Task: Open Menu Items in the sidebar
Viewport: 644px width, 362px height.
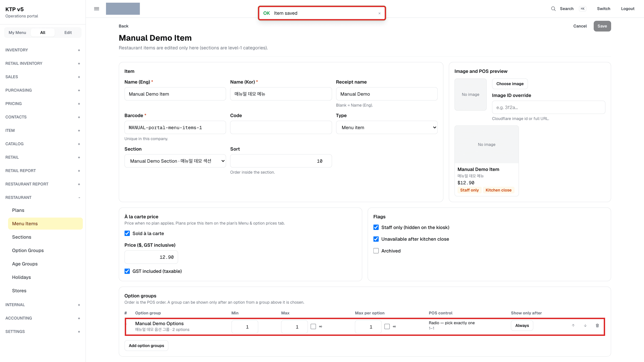Action: [x=45, y=224]
